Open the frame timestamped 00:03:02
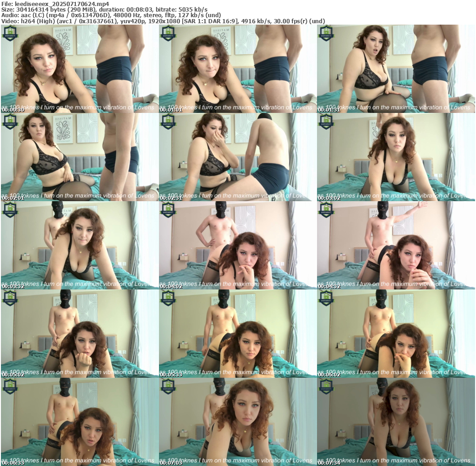This screenshot has width=476, height=466. coord(396,157)
